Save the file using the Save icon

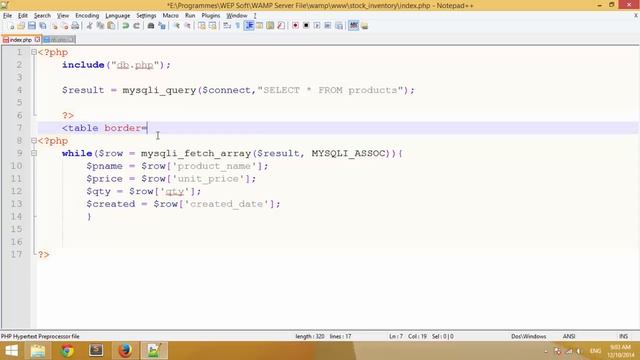click(31, 26)
